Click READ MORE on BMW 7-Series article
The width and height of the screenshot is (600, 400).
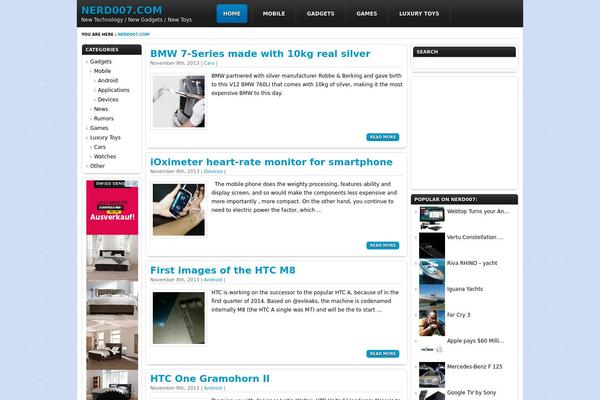click(x=383, y=137)
